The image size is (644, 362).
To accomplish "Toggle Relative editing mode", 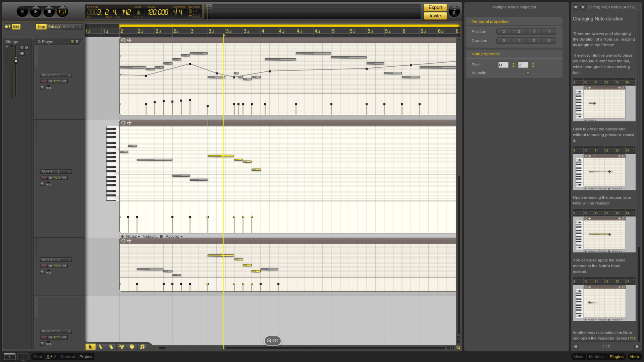I will pyautogui.click(x=54, y=26).
